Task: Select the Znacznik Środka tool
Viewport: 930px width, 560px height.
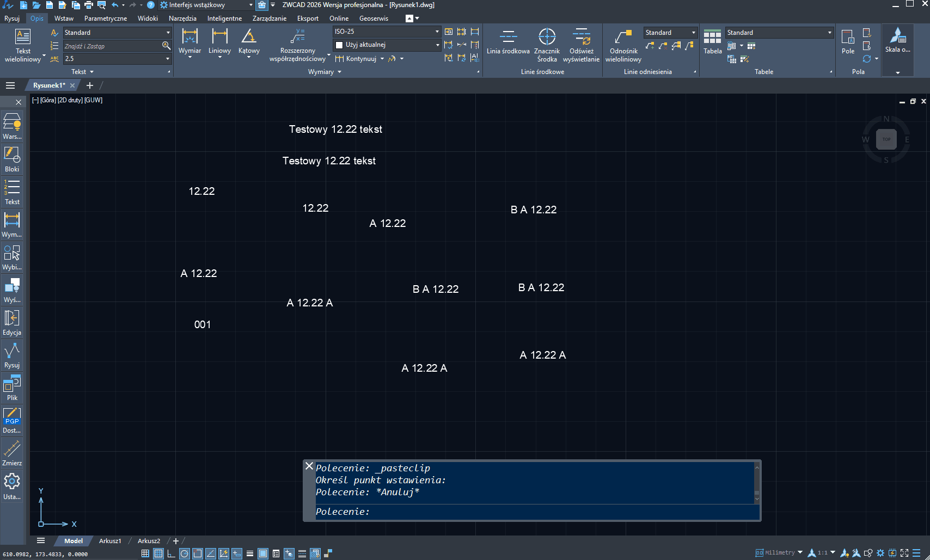Action: tap(547, 45)
